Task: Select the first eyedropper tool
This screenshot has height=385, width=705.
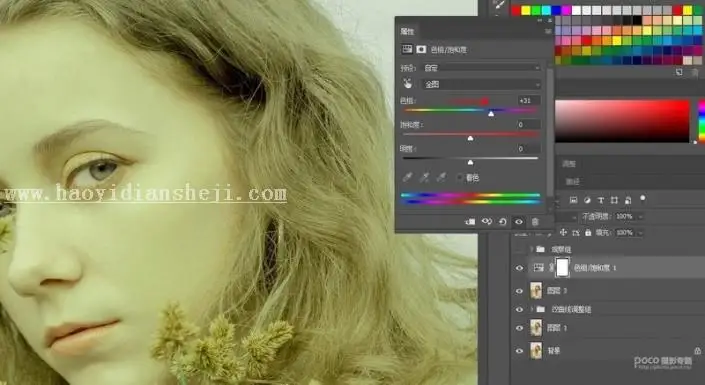Action: coord(407,177)
